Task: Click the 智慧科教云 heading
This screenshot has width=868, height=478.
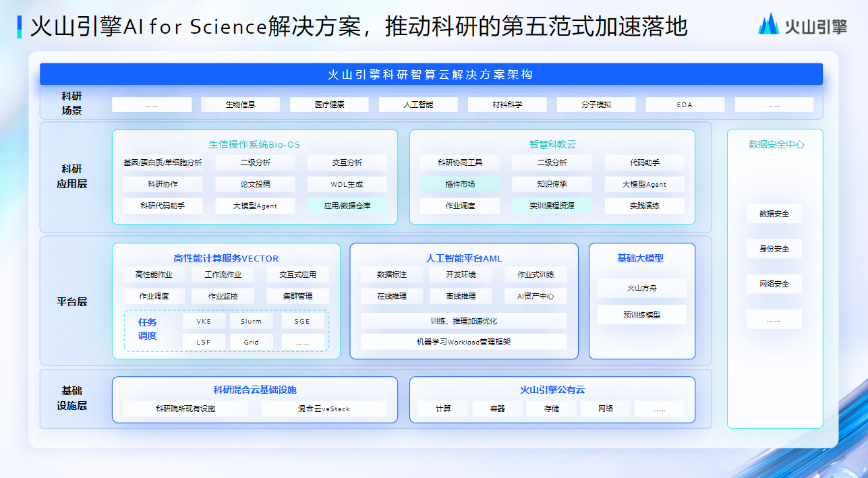Action: [x=552, y=144]
